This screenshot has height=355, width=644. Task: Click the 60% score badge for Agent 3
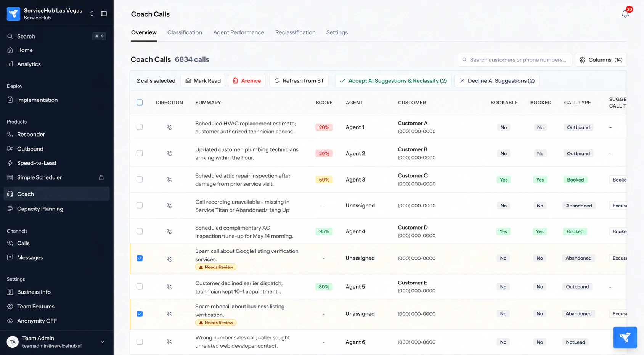pos(324,180)
